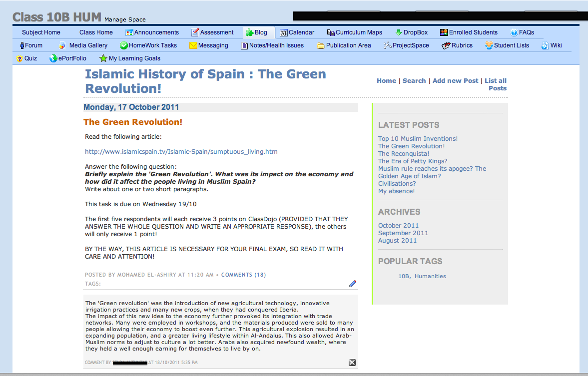Click the Humanities tag

coord(430,276)
